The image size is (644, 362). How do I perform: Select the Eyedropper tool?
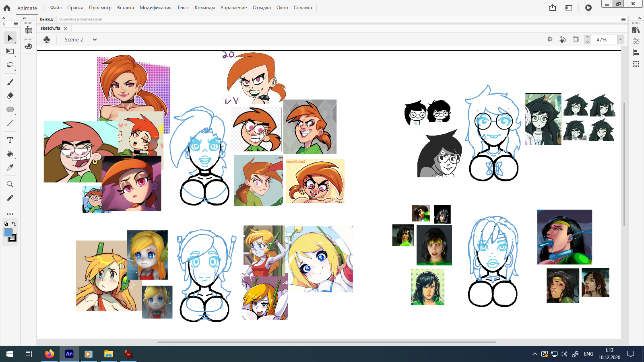[10, 167]
